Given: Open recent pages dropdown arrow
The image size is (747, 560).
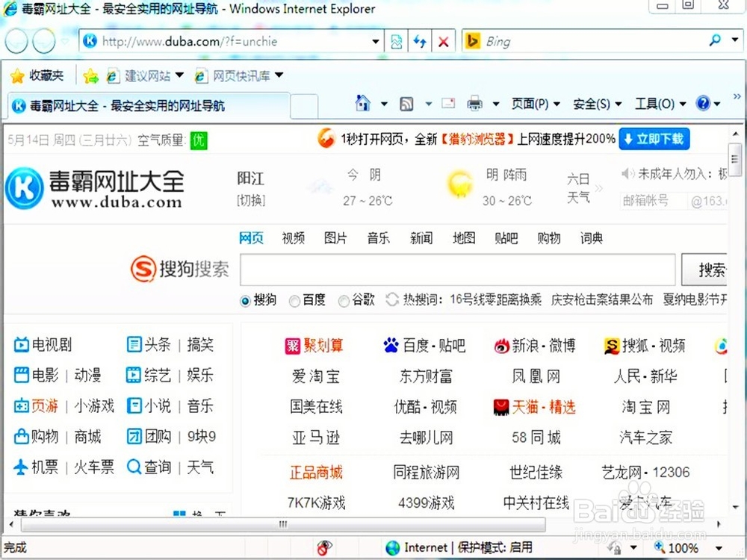Looking at the screenshot, I should [x=65, y=42].
